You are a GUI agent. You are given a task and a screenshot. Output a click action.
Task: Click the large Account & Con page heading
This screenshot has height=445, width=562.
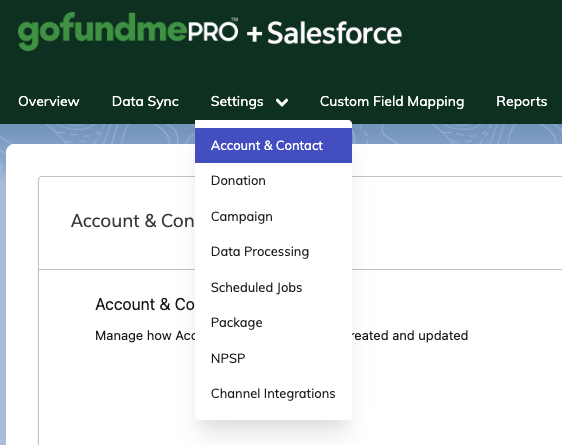132,221
